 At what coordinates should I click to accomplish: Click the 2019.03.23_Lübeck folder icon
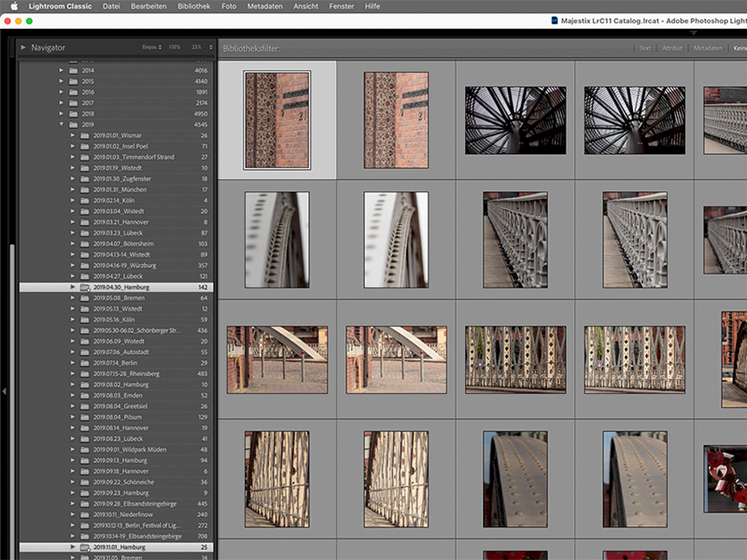[x=85, y=233]
